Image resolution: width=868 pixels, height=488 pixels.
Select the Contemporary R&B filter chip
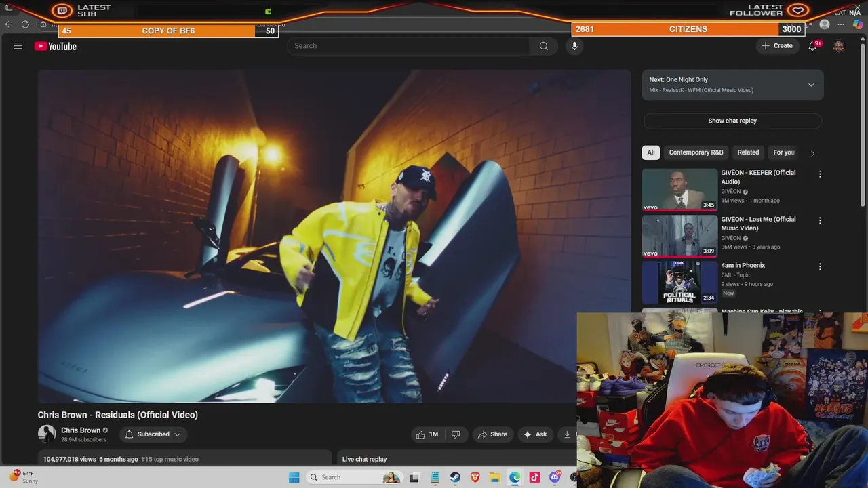(x=696, y=152)
